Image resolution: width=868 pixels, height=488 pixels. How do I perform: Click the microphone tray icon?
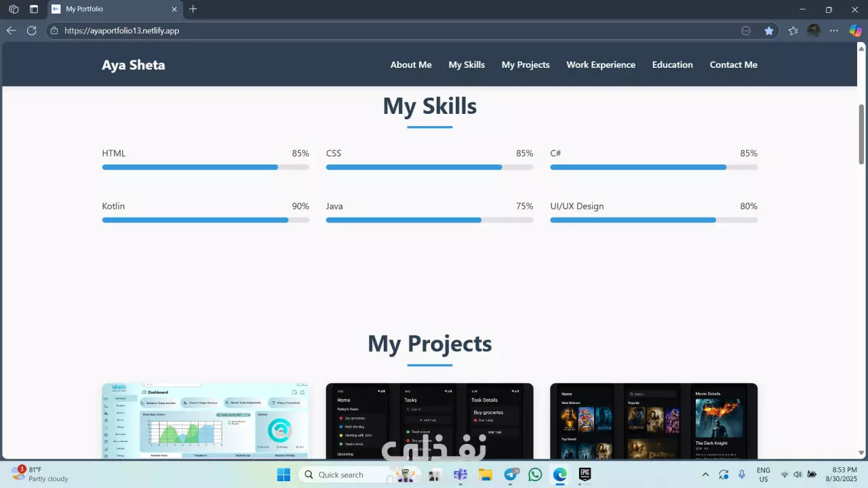click(x=743, y=474)
